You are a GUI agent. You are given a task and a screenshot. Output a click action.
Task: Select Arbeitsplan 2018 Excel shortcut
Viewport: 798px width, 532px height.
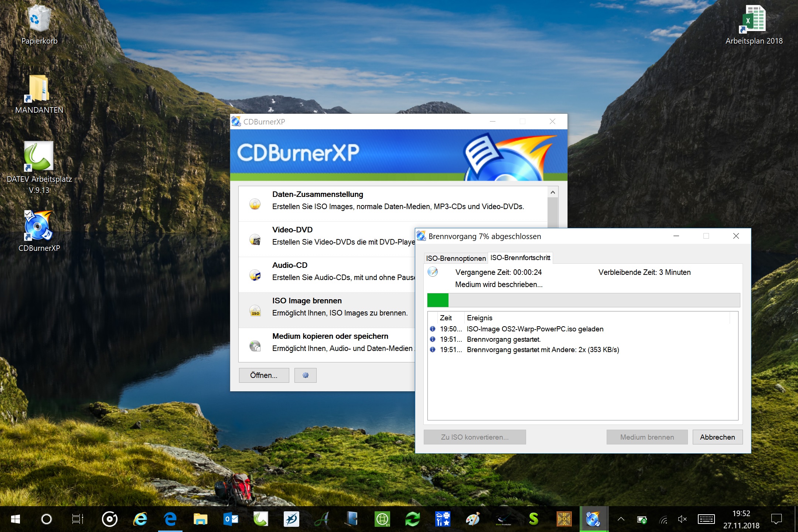[754, 24]
